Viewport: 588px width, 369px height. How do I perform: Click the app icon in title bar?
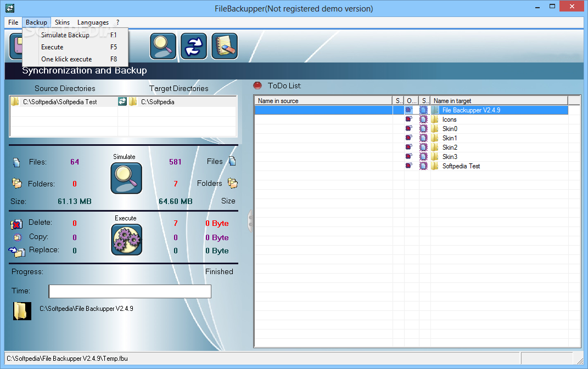[x=10, y=8]
